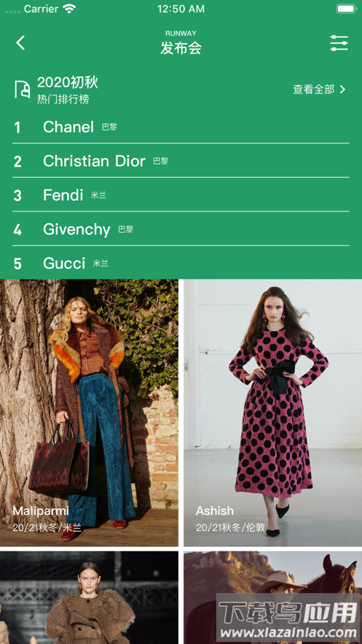This screenshot has width=362, height=644.
Task: Tap the 发布会 page title
Action: pyautogui.click(x=181, y=48)
